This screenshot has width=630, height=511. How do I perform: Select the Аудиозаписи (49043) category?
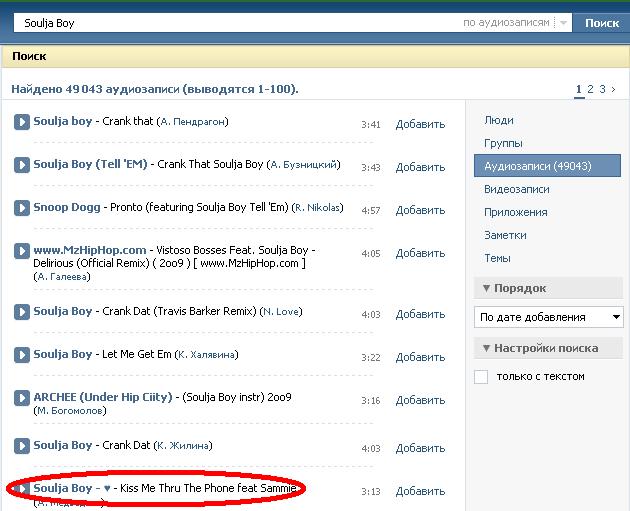click(x=547, y=166)
